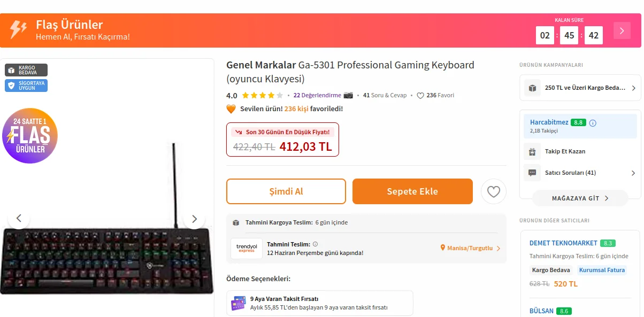Click the 24 Saatte 1 Flaş badge
The height and width of the screenshot is (317, 644).
tap(30, 136)
